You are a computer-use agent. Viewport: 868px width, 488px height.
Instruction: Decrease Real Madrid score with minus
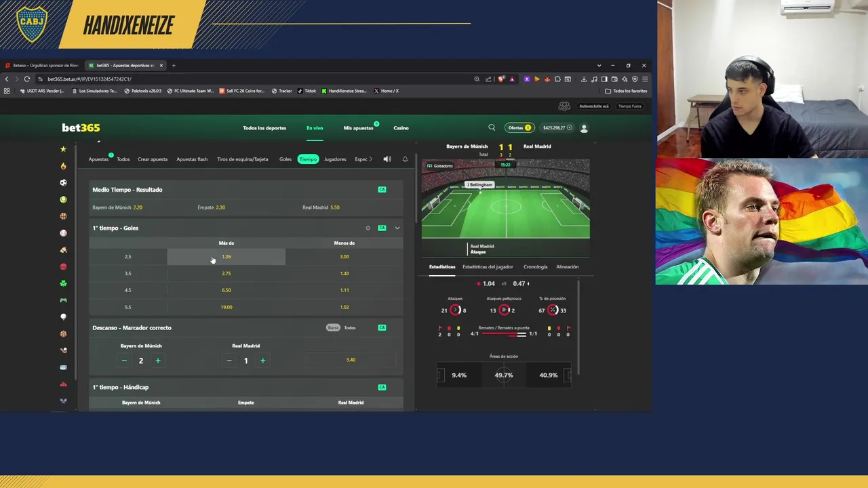229,361
